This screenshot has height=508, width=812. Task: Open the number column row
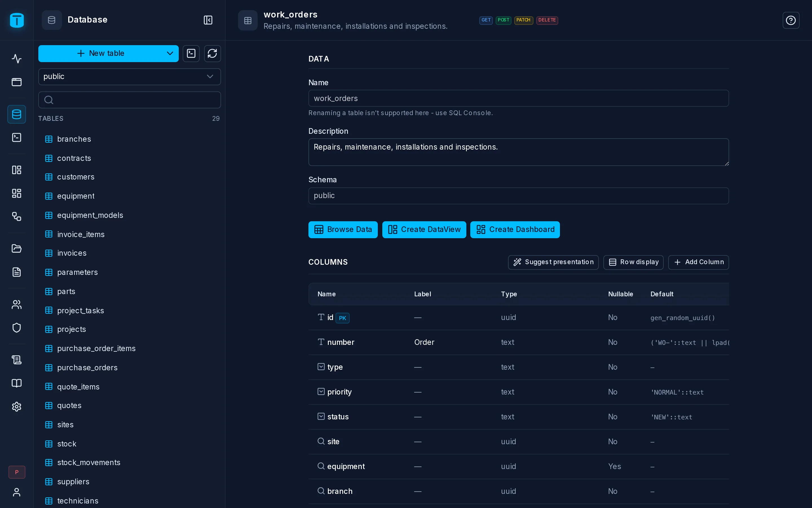pyautogui.click(x=518, y=342)
